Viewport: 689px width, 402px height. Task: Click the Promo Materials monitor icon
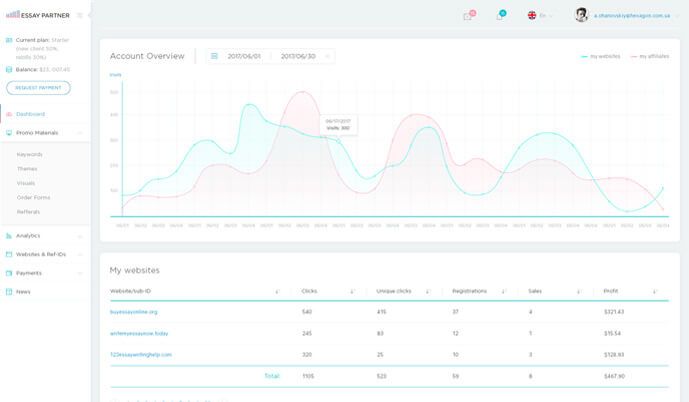[9, 133]
